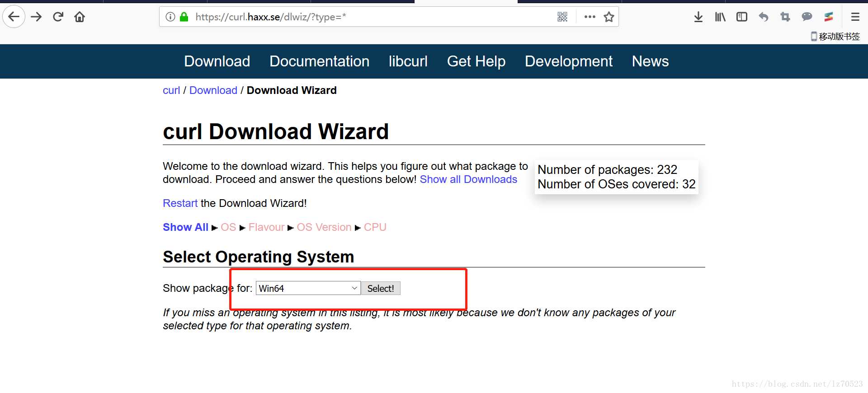Open the Documentation navigation menu
The image size is (868, 393).
click(x=320, y=61)
